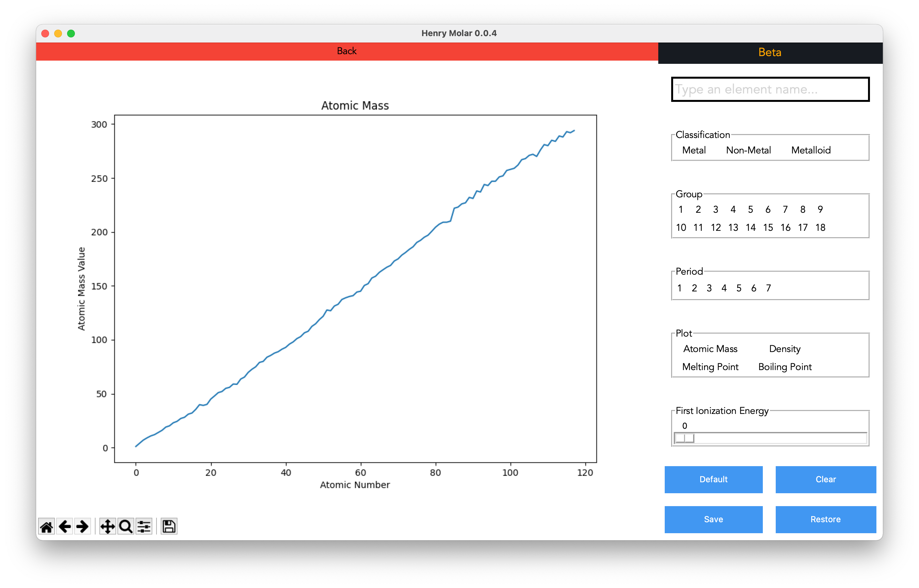Click the save figure floppy disk icon
The width and height of the screenshot is (919, 588).
(169, 526)
